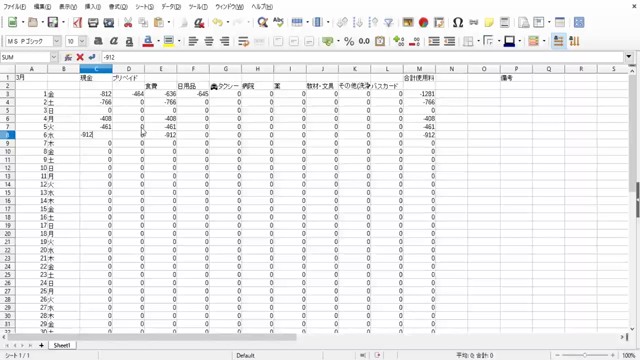Open the ファイル menu
Screen dimensions: 640x360
coord(14,7)
